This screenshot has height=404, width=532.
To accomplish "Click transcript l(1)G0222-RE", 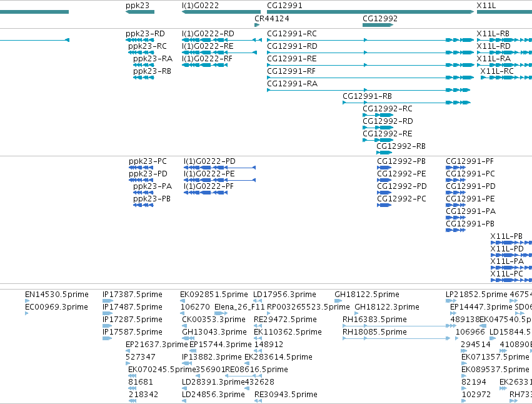I will point(208,46).
